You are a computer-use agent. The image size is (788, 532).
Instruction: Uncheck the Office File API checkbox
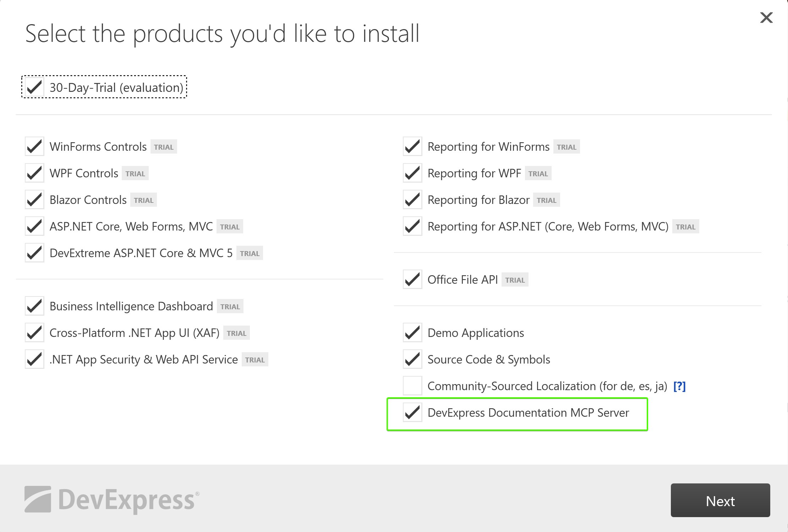tap(412, 279)
